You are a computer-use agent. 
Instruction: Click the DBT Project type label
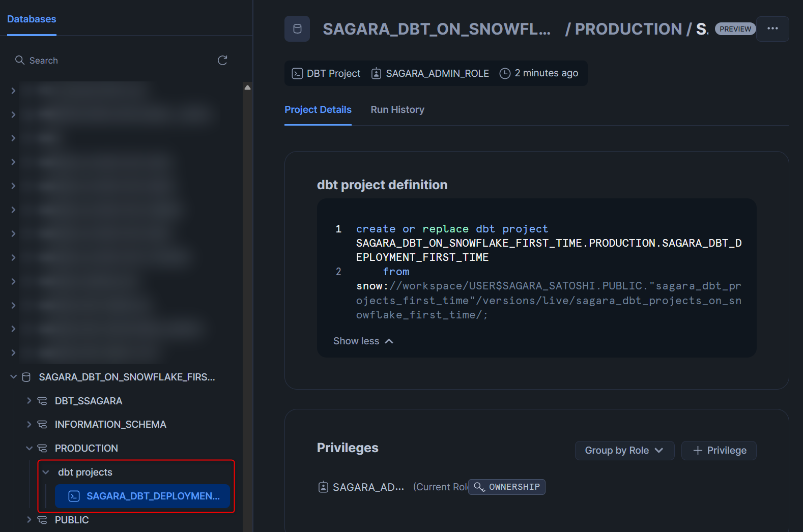point(334,74)
